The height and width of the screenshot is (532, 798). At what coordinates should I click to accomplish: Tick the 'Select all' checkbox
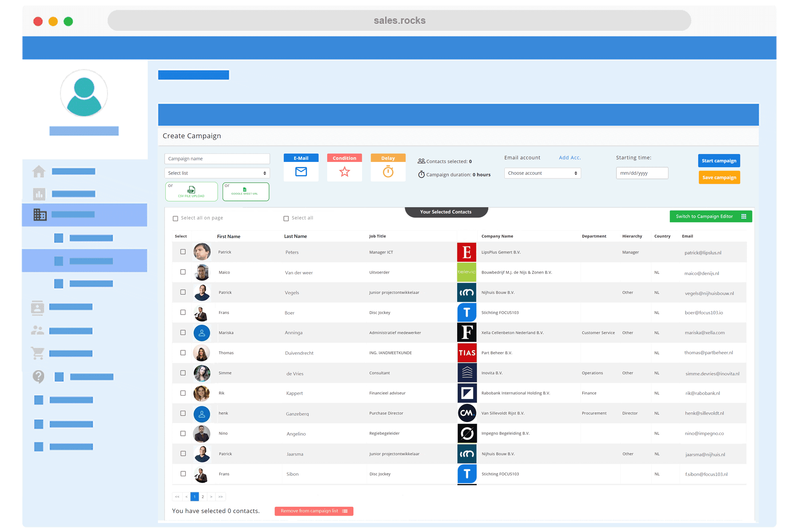point(286,218)
